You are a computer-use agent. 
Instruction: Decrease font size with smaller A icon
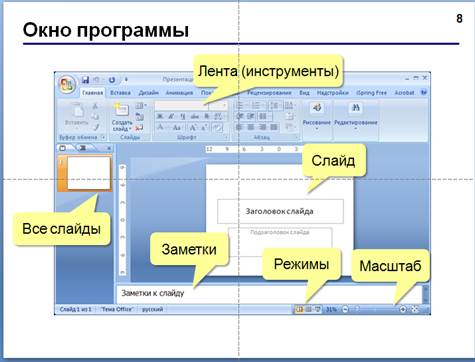[205, 127]
